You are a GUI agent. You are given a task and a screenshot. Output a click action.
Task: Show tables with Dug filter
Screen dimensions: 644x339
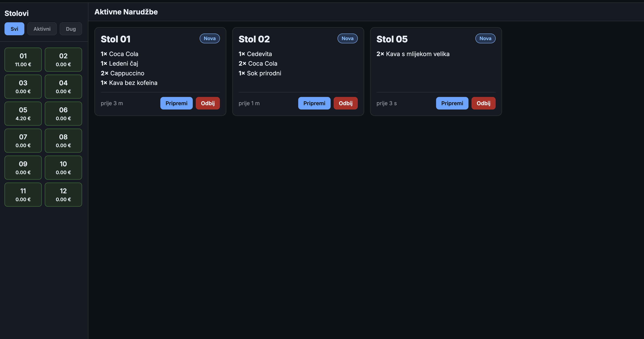tap(71, 29)
